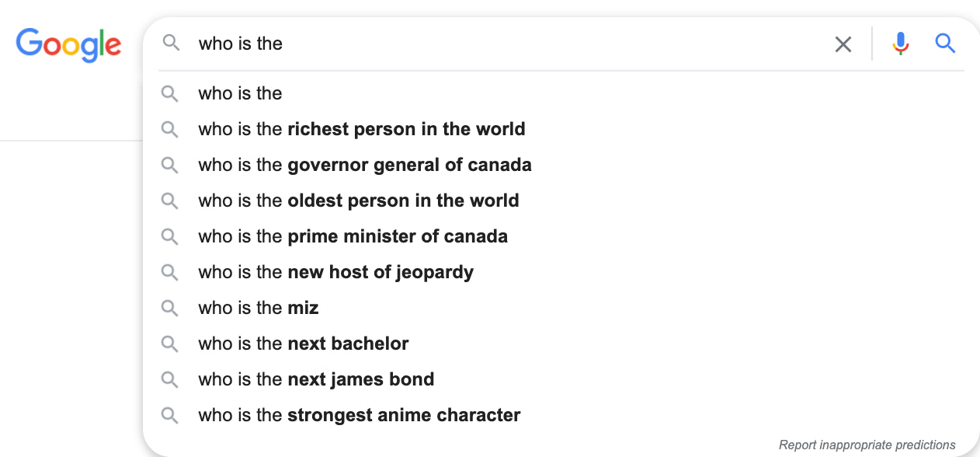Select 'who is the strongest anime character'

(x=359, y=415)
